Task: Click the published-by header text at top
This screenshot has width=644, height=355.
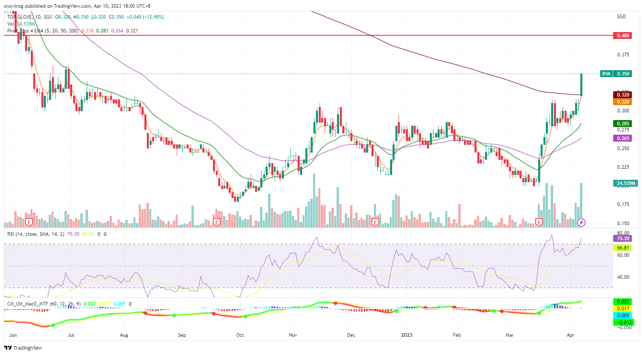Action: click(77, 6)
